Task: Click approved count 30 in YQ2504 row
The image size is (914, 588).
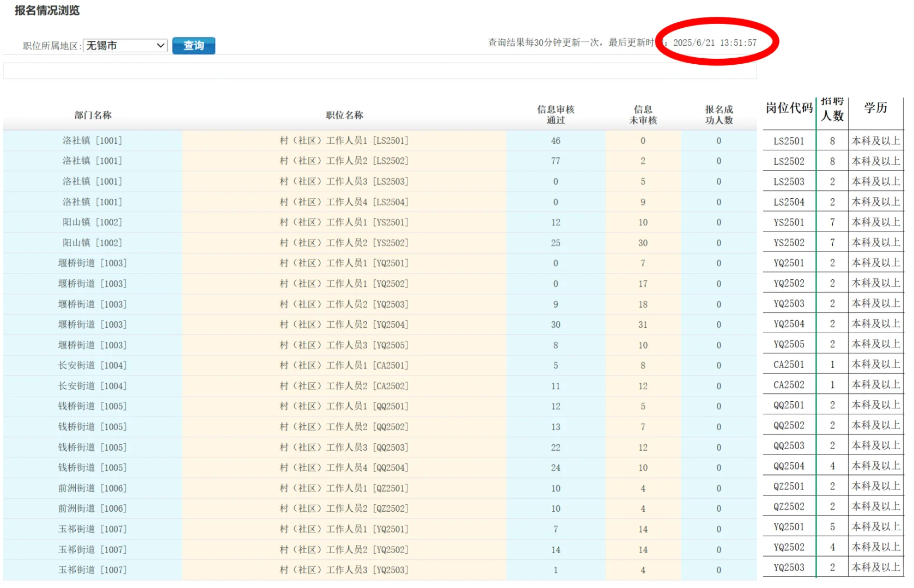Action: coord(556,324)
